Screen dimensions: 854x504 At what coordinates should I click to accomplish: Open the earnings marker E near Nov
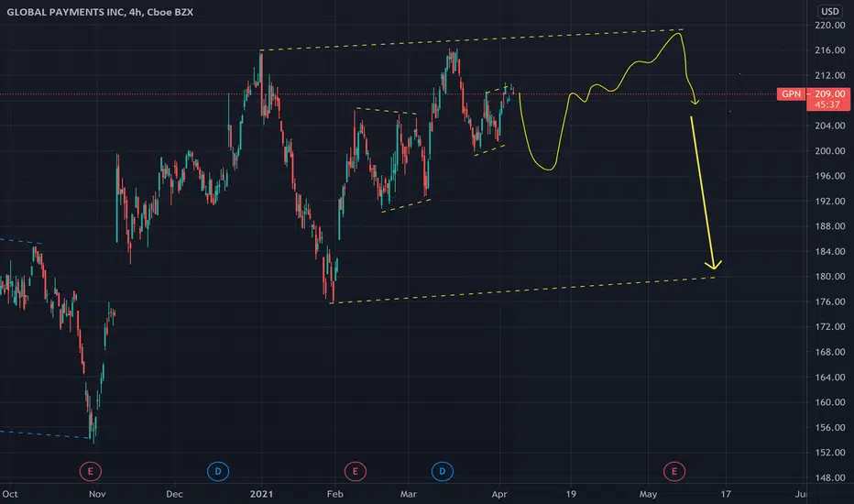(x=91, y=471)
